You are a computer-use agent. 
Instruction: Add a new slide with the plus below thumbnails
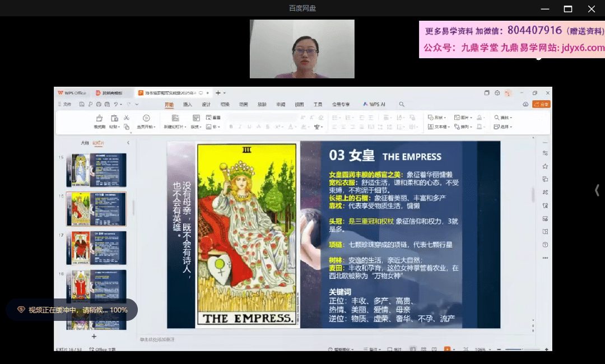click(94, 336)
